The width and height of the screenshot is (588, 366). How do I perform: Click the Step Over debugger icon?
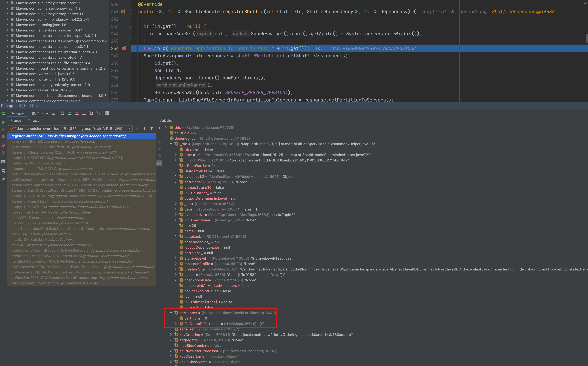point(63,113)
